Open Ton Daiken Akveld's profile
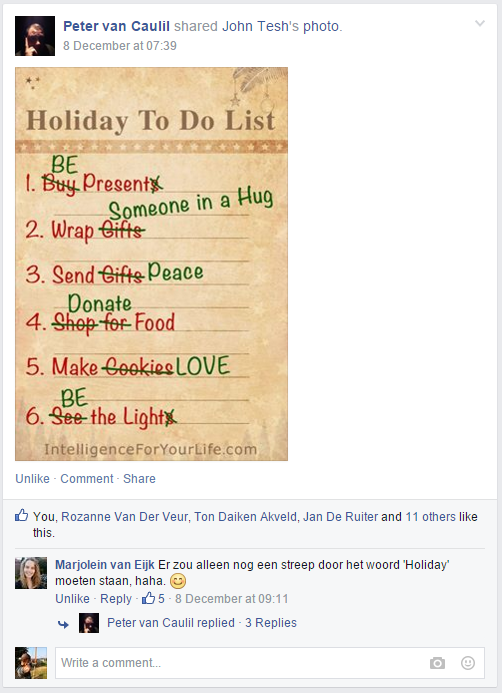This screenshot has height=693, width=502. coord(245,517)
